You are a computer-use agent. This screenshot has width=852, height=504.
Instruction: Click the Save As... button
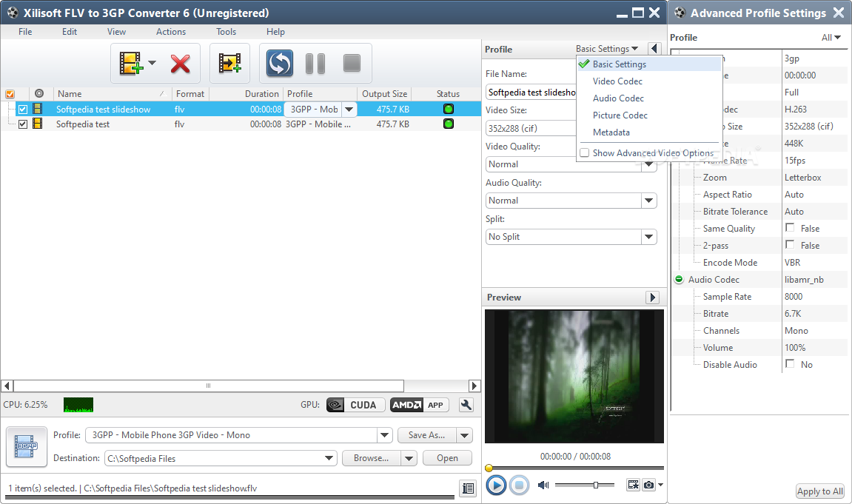click(x=427, y=435)
